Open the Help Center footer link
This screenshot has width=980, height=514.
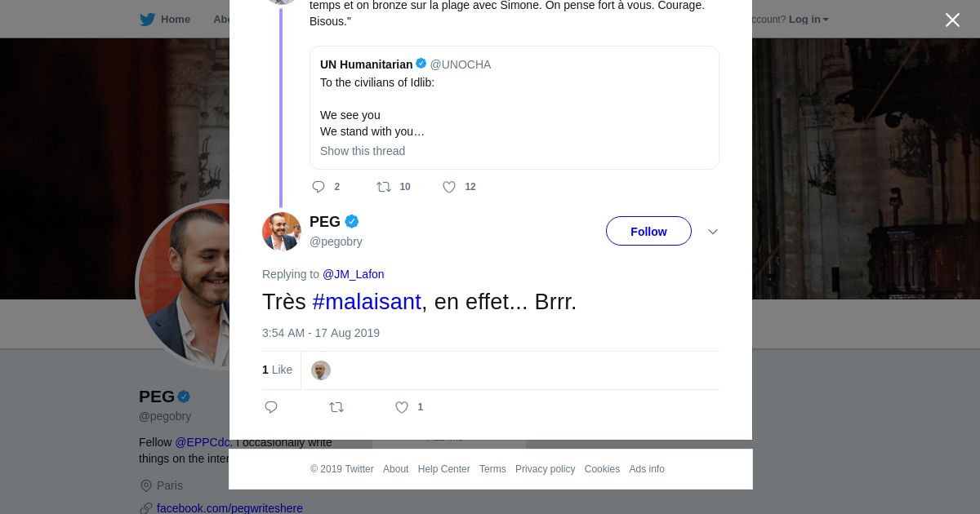[443, 469]
